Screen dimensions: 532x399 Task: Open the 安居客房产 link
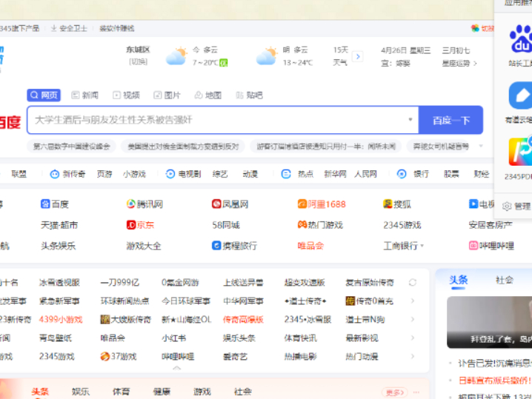click(491, 225)
